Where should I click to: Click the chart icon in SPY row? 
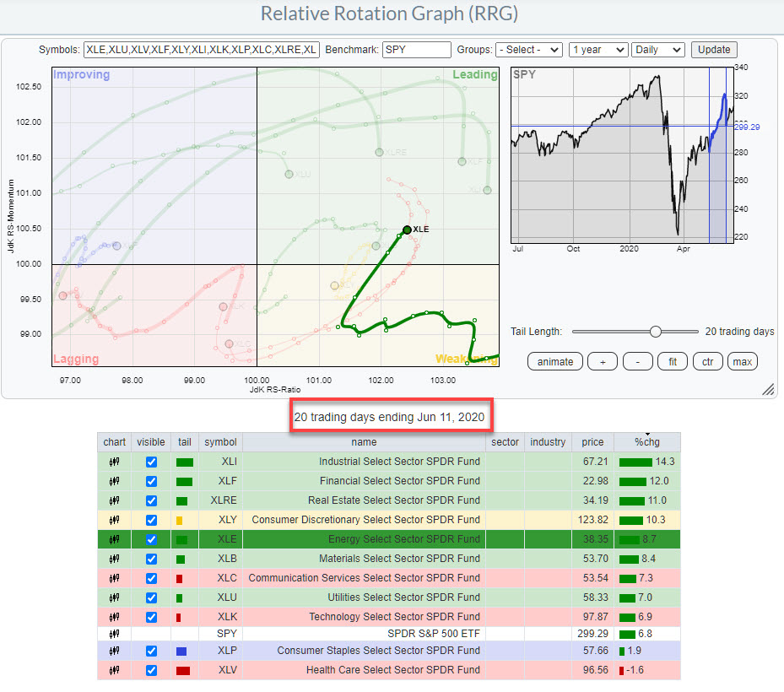[x=114, y=633]
